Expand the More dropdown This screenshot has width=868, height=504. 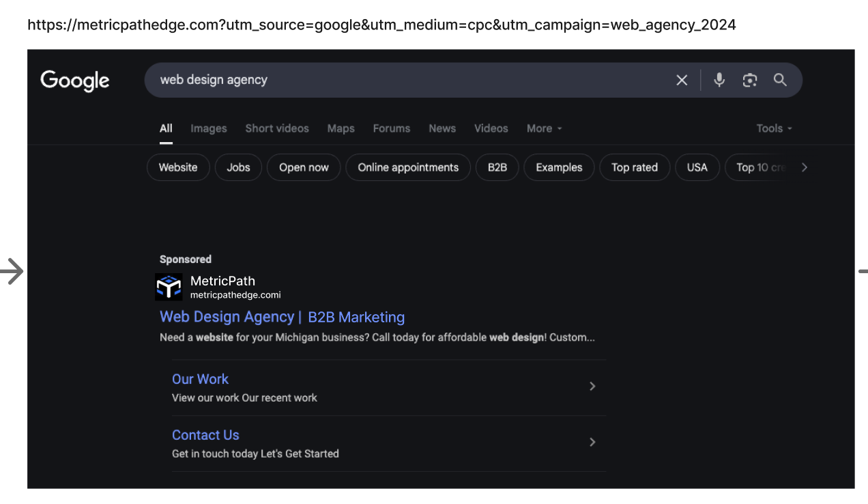pyautogui.click(x=544, y=128)
